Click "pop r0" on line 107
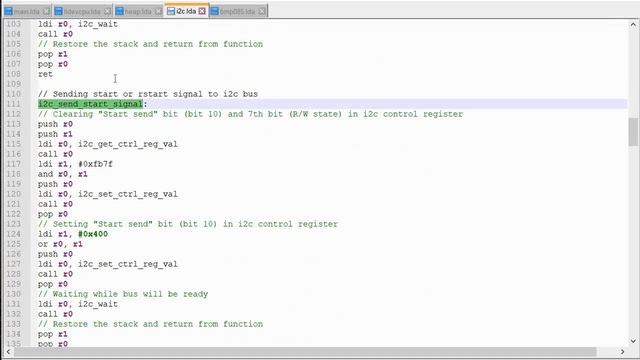640x360 pixels. [x=53, y=64]
